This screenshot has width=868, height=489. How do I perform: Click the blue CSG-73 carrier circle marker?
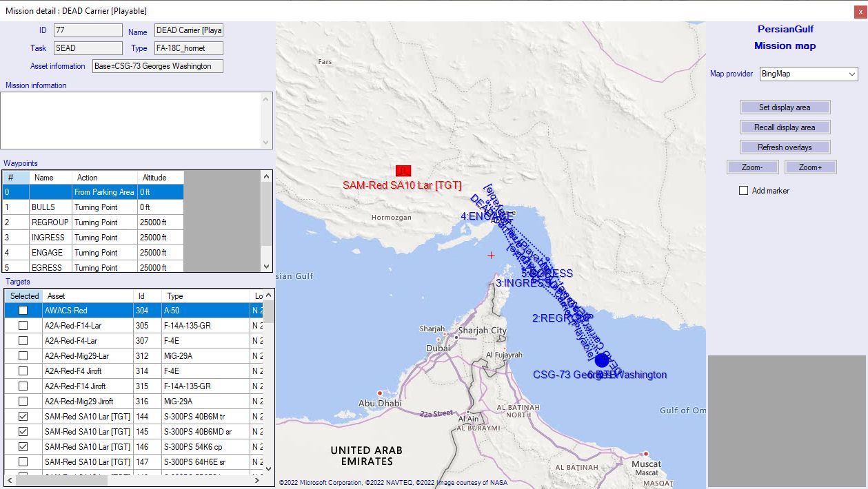coord(602,360)
